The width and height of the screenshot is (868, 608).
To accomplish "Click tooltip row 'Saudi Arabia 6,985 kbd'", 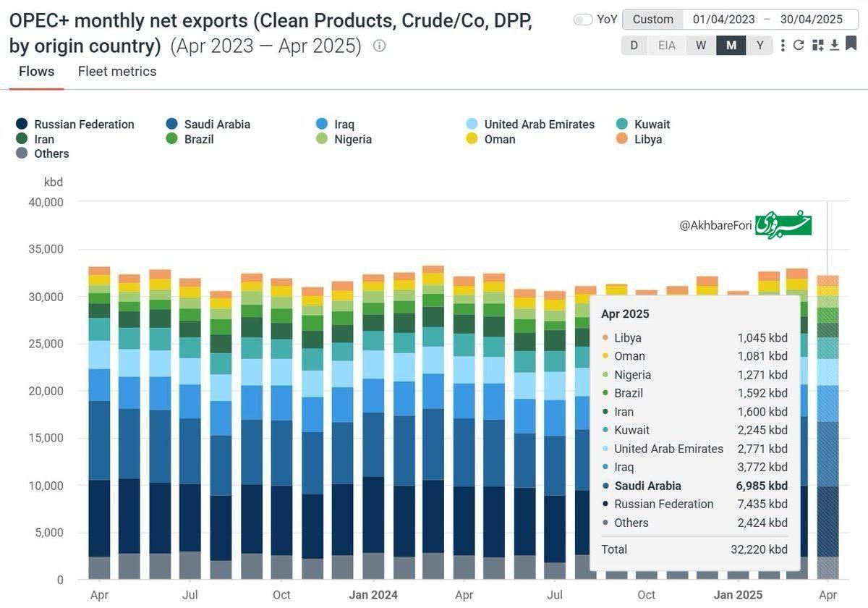I will click(x=695, y=486).
